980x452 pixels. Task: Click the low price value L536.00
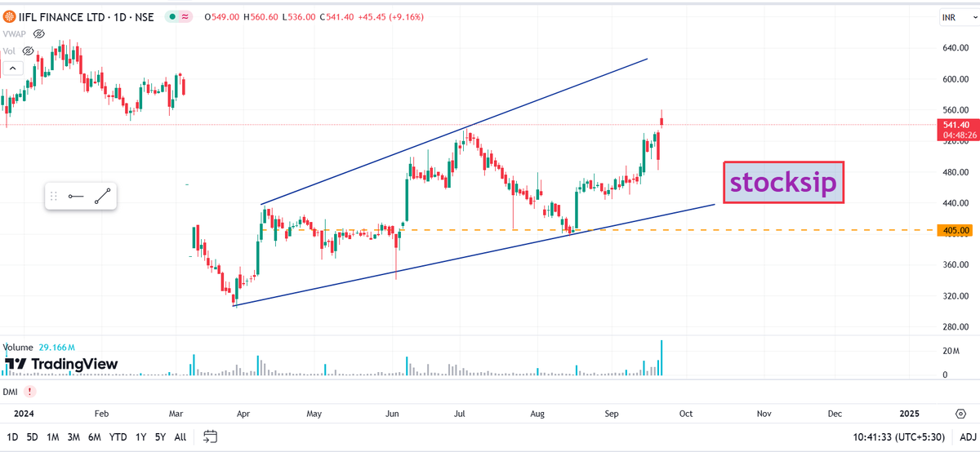tap(301, 16)
